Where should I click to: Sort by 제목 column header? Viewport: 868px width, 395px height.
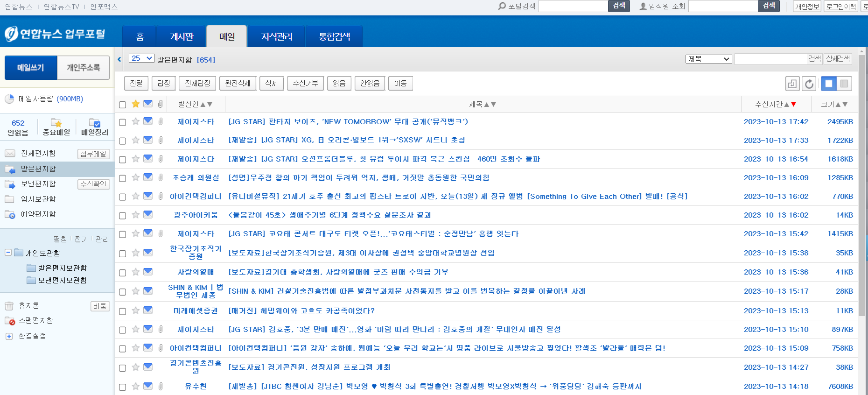click(483, 104)
